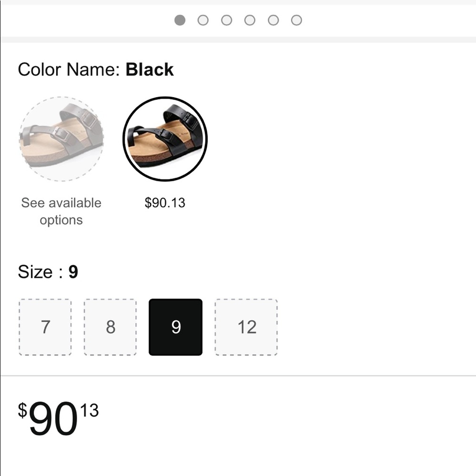The height and width of the screenshot is (476, 476).
Task: Choose the greyed-out sandal color swatch
Action: click(61, 139)
